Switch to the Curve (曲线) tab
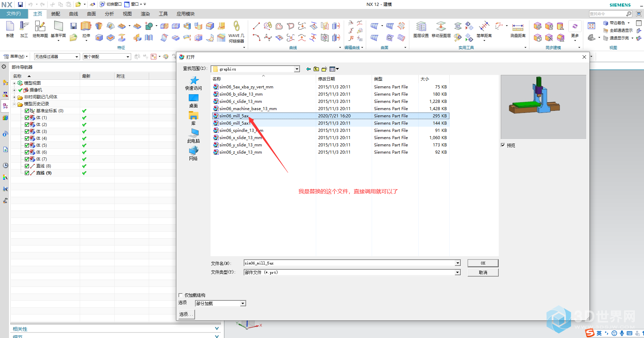644x338 pixels. coord(74,14)
